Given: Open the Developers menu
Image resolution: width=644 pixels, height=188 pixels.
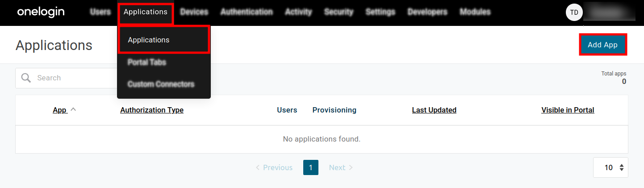Looking at the screenshot, I should point(427,12).
